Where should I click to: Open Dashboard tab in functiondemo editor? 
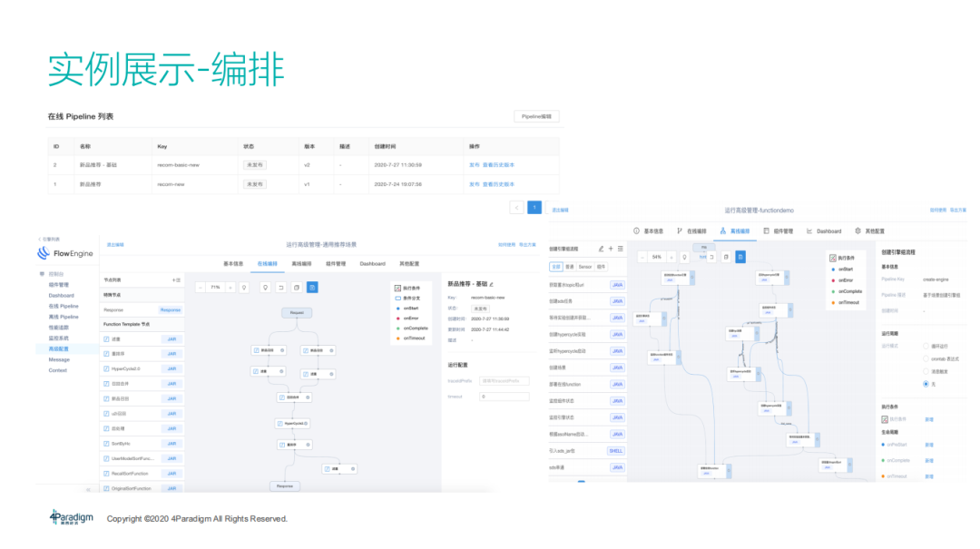pyautogui.click(x=824, y=231)
